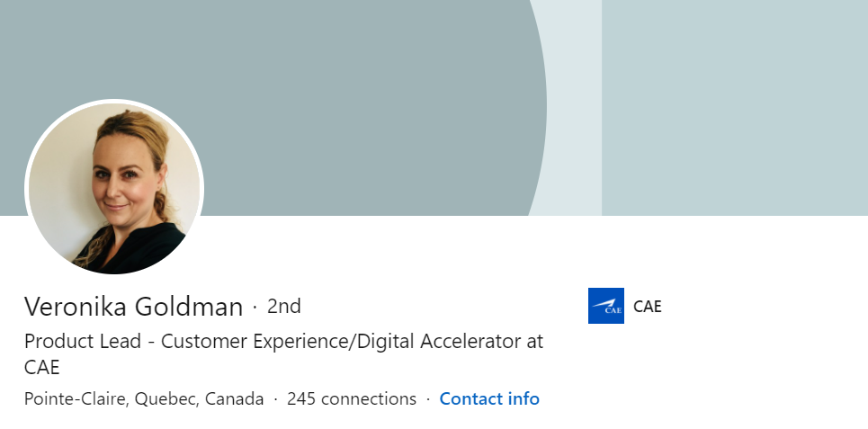Click the blue CAE company logo icon
Image resolution: width=868 pixels, height=429 pixels.
click(x=605, y=306)
